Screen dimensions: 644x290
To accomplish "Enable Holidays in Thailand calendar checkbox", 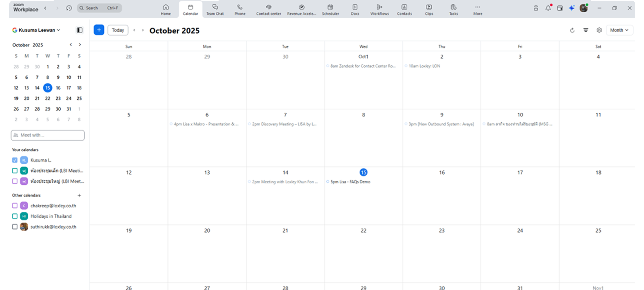I will (15, 216).
